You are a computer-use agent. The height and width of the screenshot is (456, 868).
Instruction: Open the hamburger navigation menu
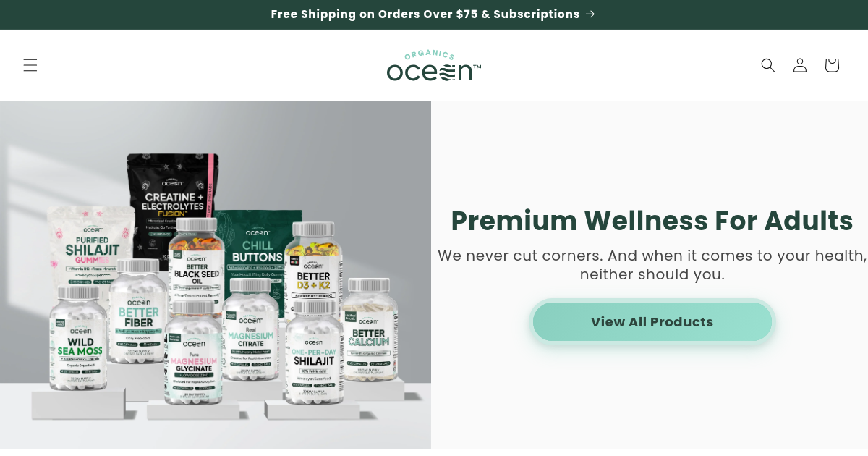30,65
